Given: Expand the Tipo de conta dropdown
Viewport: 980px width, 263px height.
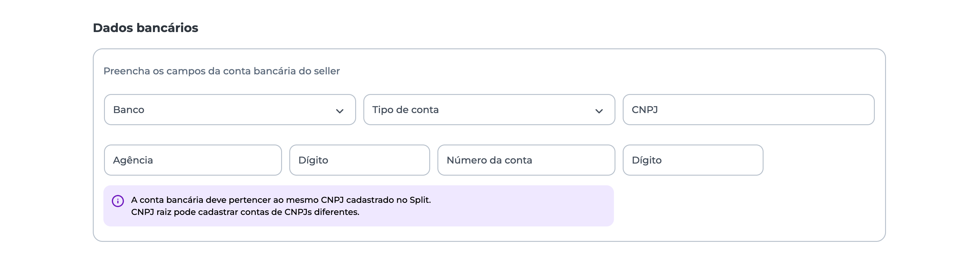Looking at the screenshot, I should click(489, 110).
